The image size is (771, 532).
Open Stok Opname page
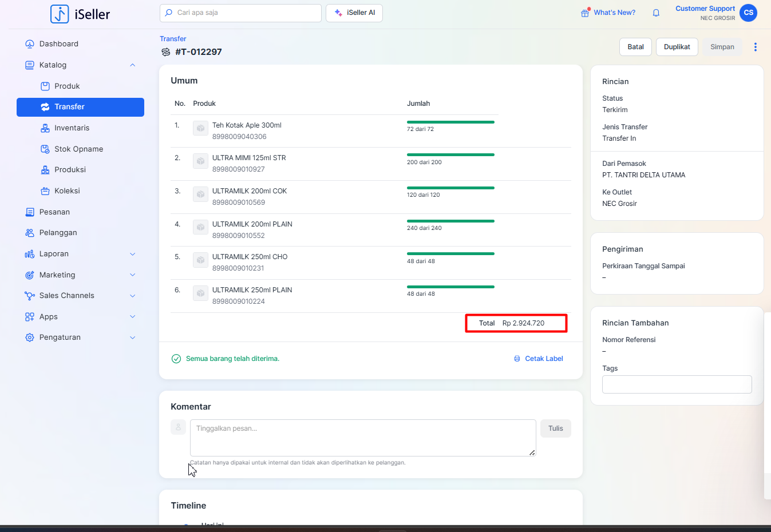80,149
